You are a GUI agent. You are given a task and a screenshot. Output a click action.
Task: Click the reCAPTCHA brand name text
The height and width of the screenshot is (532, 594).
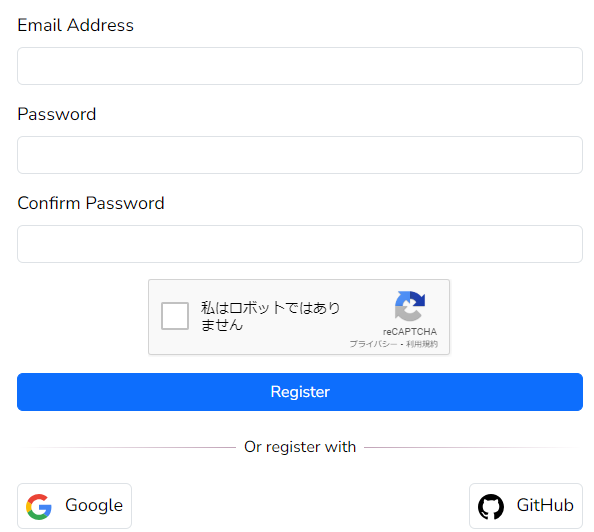410,332
